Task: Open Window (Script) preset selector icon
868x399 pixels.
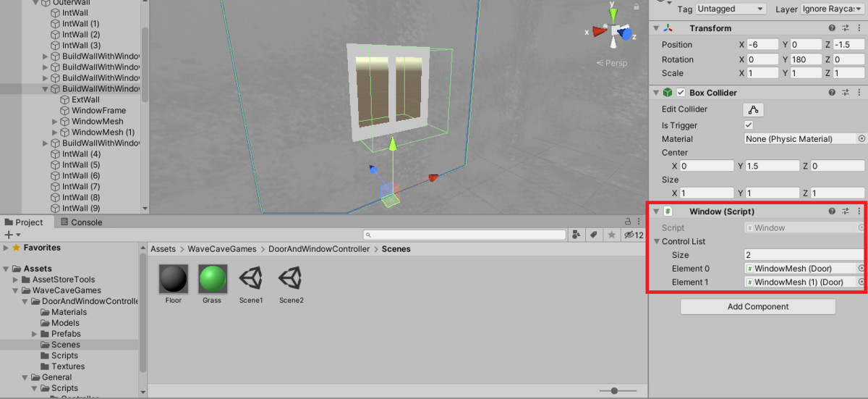Action: click(x=846, y=211)
